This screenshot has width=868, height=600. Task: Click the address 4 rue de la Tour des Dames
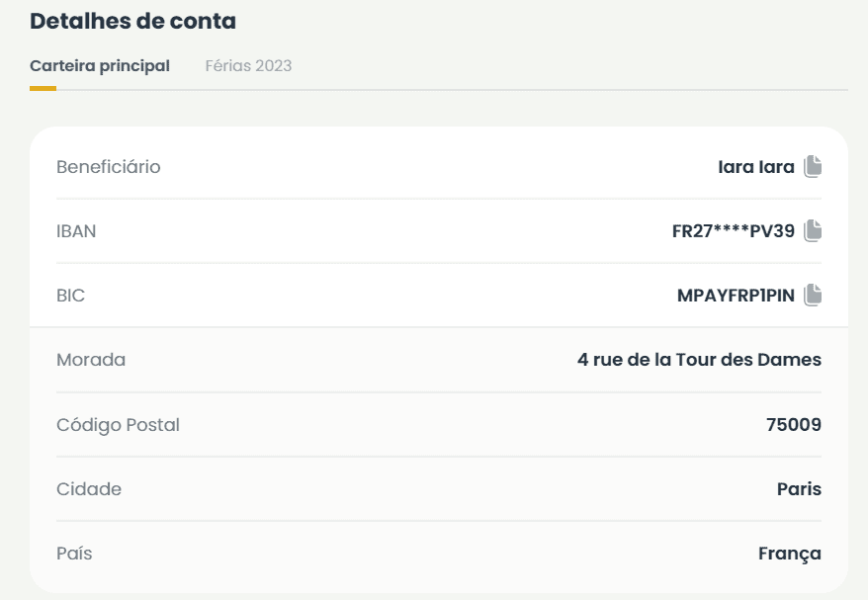pos(699,360)
